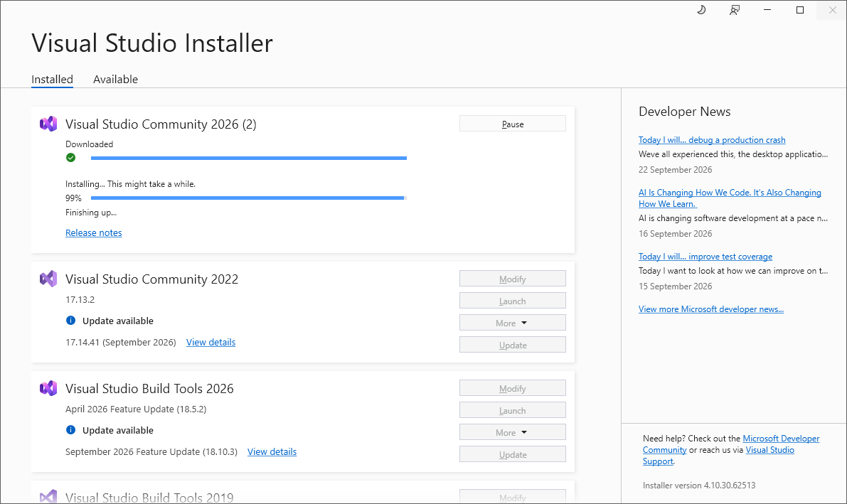The width and height of the screenshot is (847, 504).
Task: Click 'Update available' label under Community 2022
Action: (118, 321)
